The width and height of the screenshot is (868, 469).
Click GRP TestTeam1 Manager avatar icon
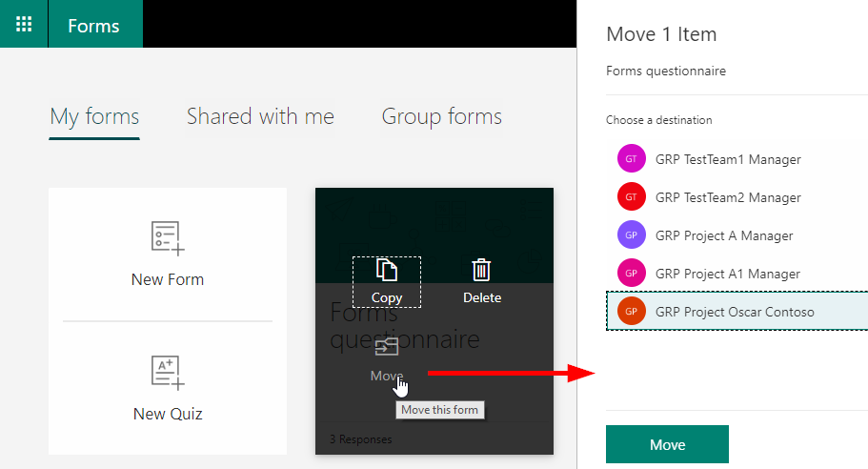(631, 159)
